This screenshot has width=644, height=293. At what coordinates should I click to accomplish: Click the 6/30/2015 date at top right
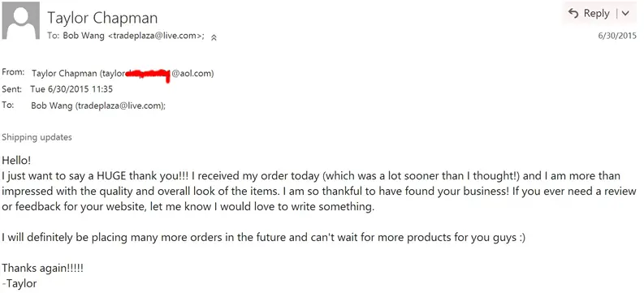click(x=617, y=36)
